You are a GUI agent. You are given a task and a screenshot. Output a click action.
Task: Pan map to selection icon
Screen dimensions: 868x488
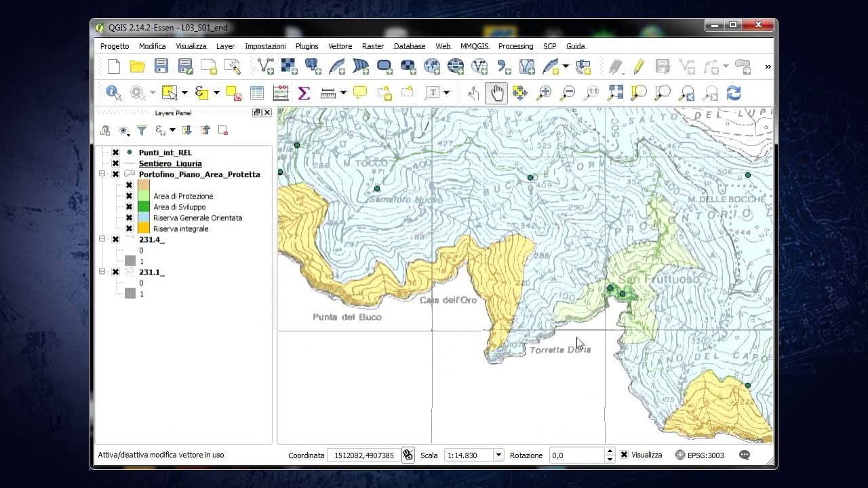click(520, 93)
